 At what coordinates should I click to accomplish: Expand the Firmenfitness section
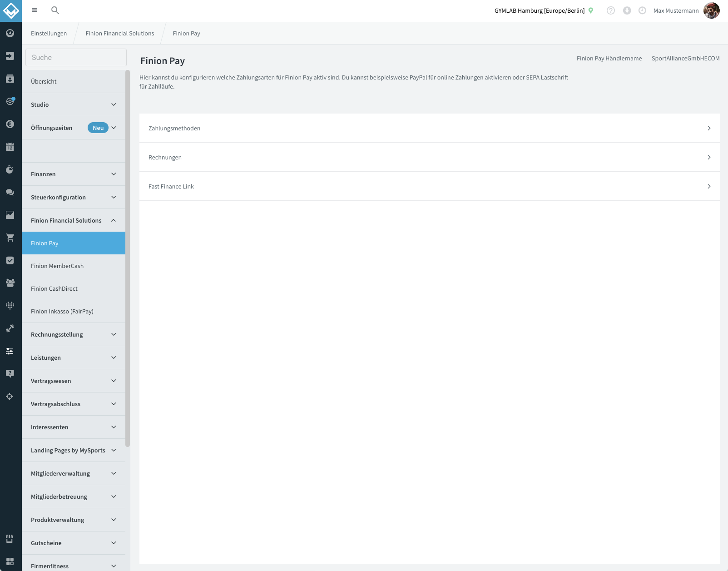[74, 564]
